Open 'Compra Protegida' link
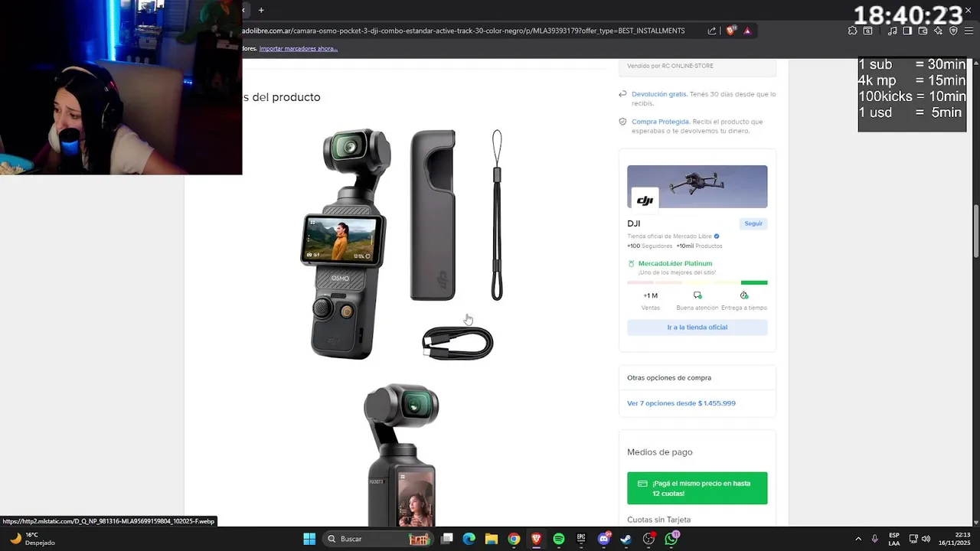Screen dimensions: 980x551 click(661, 122)
